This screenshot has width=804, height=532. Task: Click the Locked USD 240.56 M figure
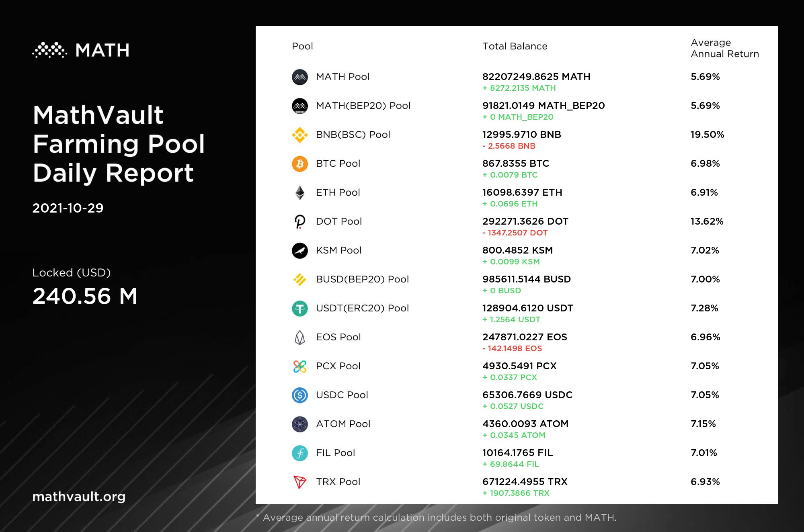(x=85, y=296)
